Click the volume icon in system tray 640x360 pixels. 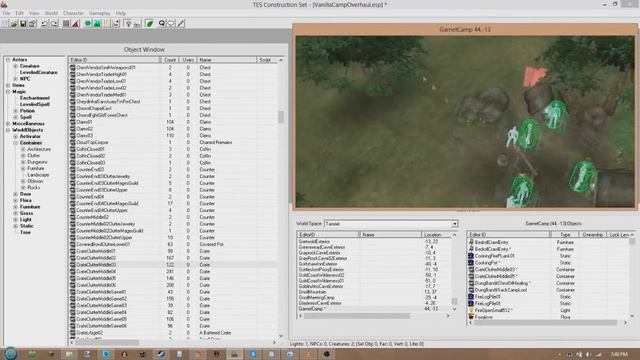coord(588,355)
